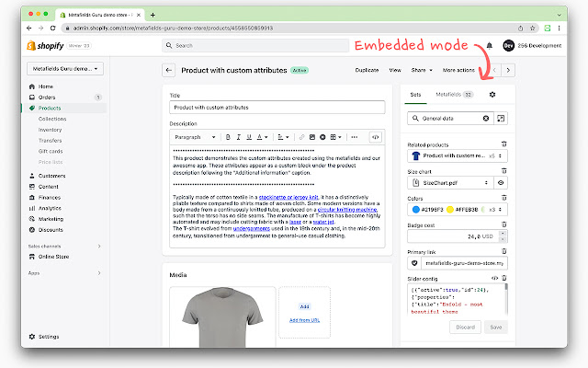Open new browser tab
Screen dimensions: 588x368
pyautogui.click(x=153, y=15)
